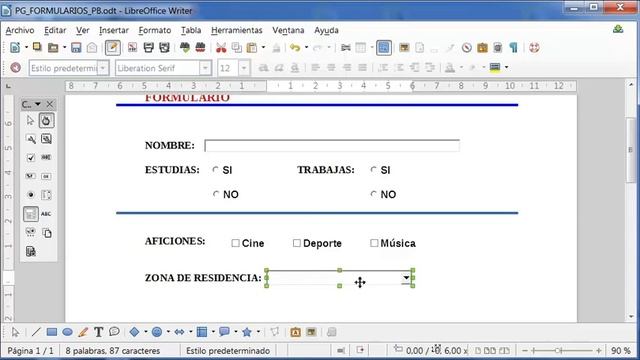Open font size dropdown arrow
Screen dimensions: 640x360
pyautogui.click(x=244, y=68)
